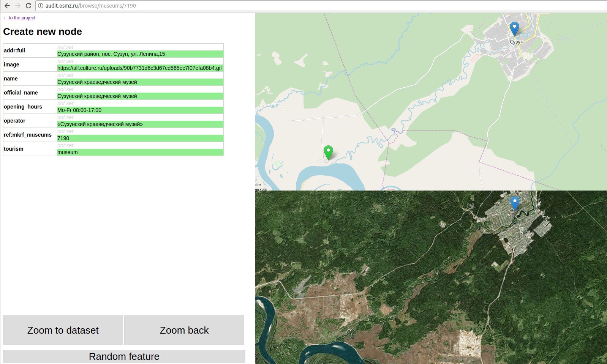Click the Zoom to dataset button
This screenshot has height=364, width=607.
[x=63, y=330]
